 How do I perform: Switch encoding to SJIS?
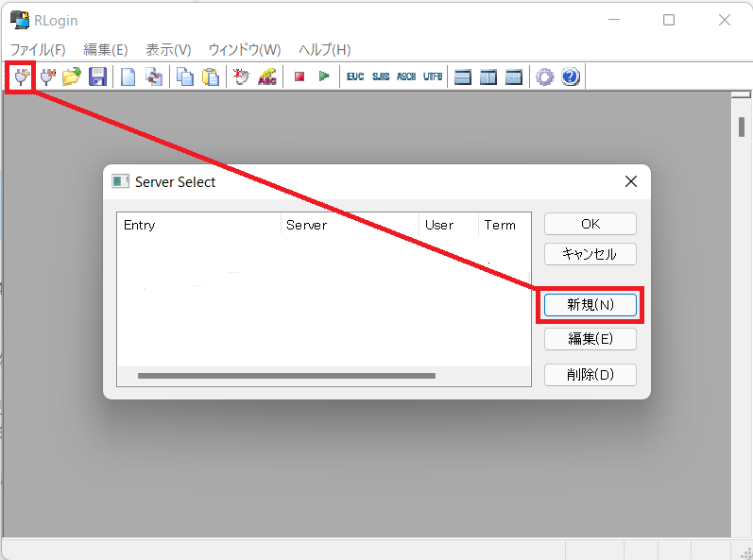[x=381, y=76]
